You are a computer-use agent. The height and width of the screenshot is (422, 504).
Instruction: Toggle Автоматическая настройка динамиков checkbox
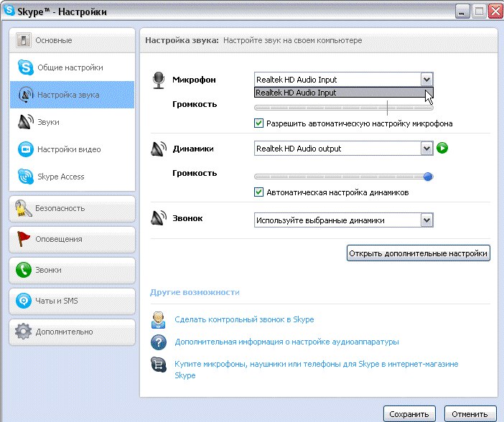click(x=258, y=192)
